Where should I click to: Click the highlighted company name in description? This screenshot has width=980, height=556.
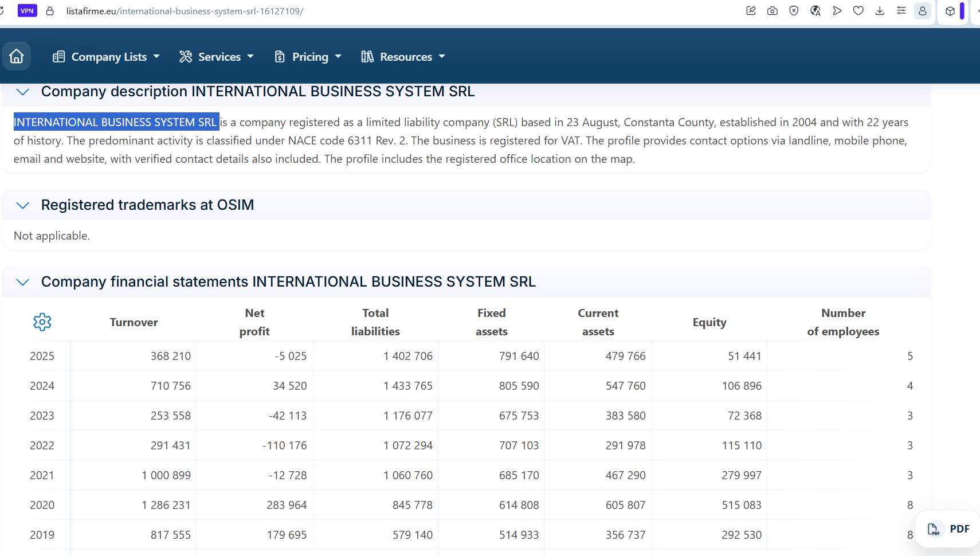[115, 122]
